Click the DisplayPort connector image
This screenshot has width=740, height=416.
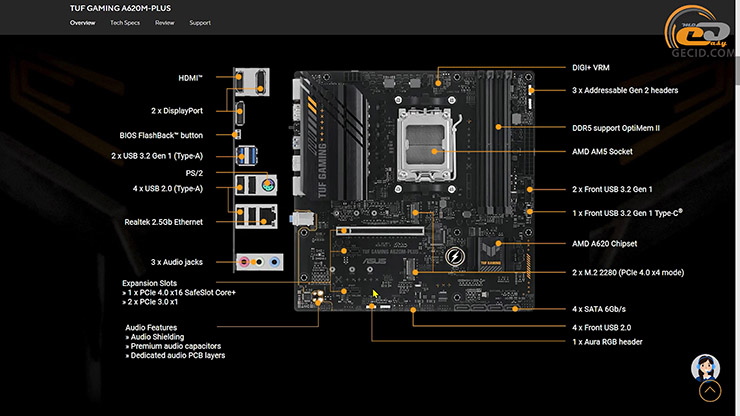point(240,113)
